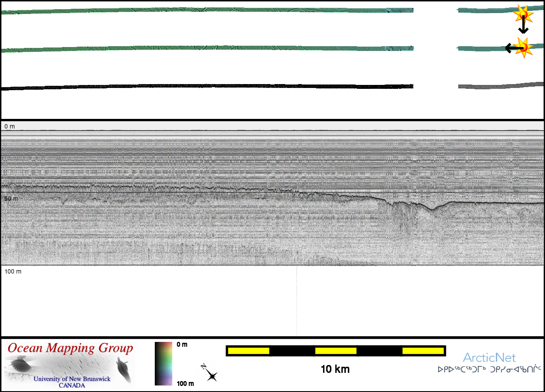Click the lower starburst marker icon
545x392 pixels.
(523, 47)
